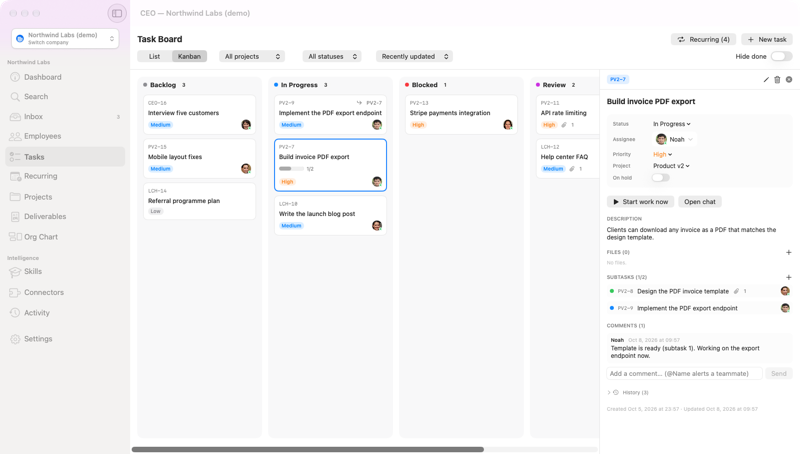The width and height of the screenshot is (800, 454).
Task: Click the Activity clock icon
Action: pos(15,313)
